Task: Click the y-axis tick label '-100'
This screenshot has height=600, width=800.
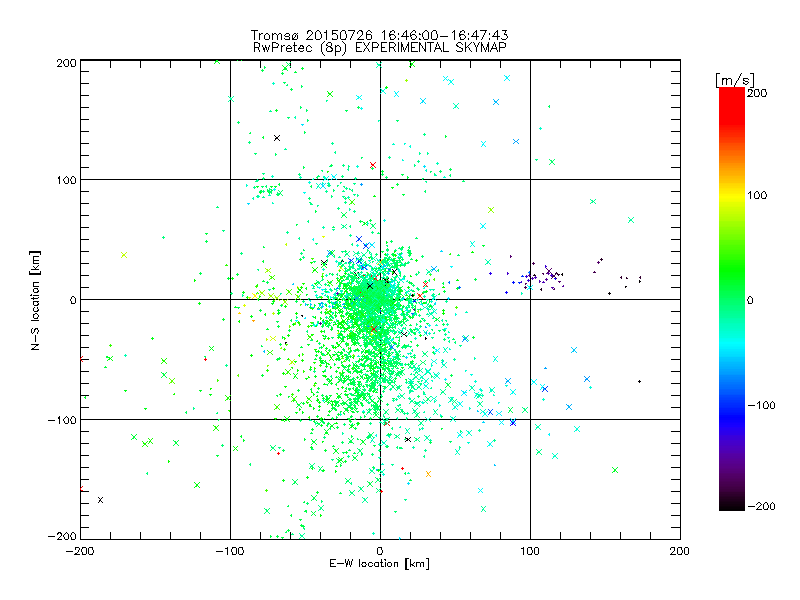Action: [62, 420]
